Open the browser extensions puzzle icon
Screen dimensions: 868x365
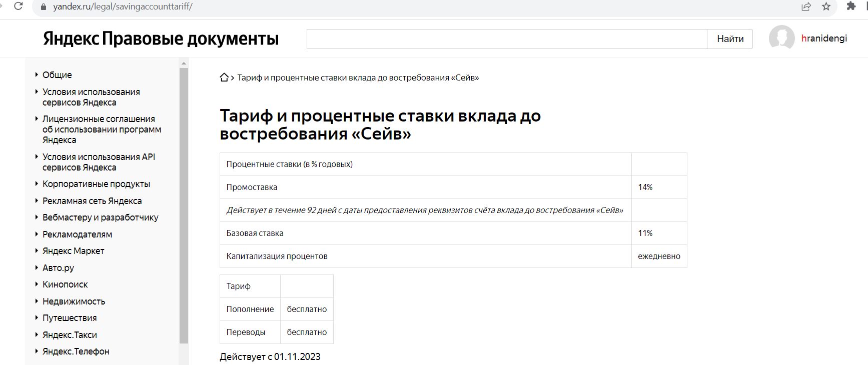pyautogui.click(x=851, y=6)
